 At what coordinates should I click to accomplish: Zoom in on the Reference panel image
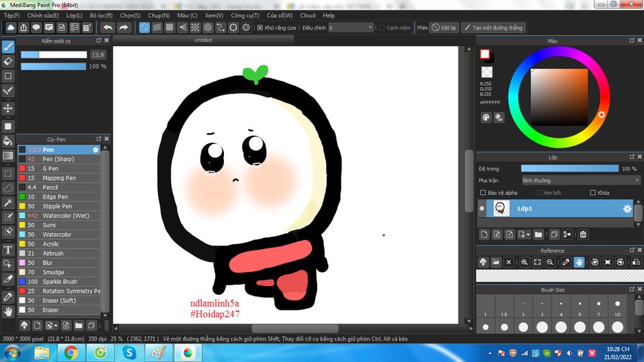point(525,262)
